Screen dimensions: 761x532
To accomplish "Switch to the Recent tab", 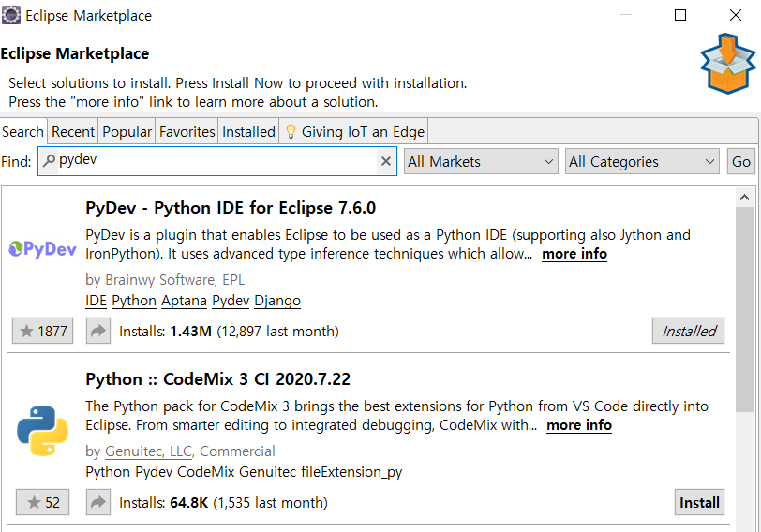I will pos(73,131).
